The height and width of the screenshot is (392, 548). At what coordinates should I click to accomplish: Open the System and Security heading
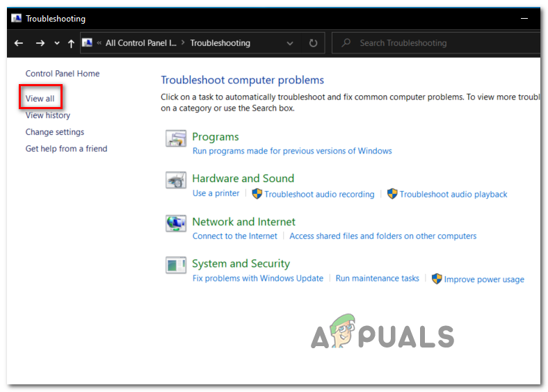pos(241,263)
